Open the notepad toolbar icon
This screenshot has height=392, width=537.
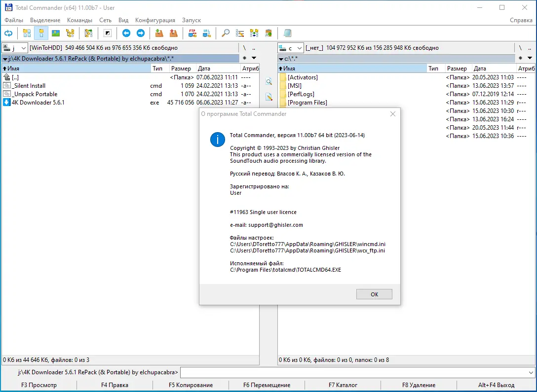coord(287,33)
